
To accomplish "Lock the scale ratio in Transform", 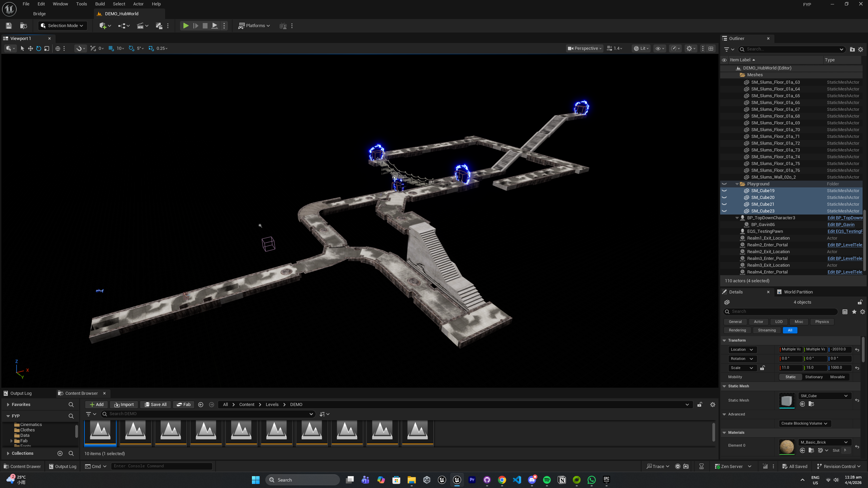I will click(762, 368).
